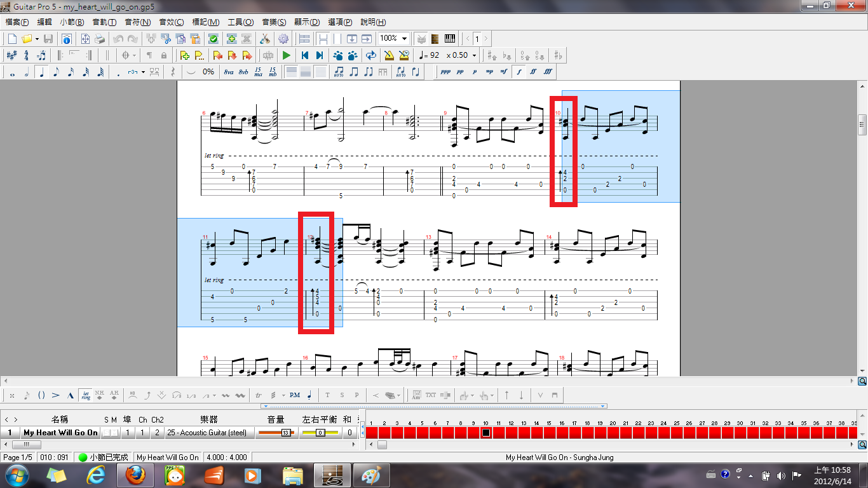The width and height of the screenshot is (868, 488).
Task: Apply 8vb octave marking
Action: [x=243, y=72]
